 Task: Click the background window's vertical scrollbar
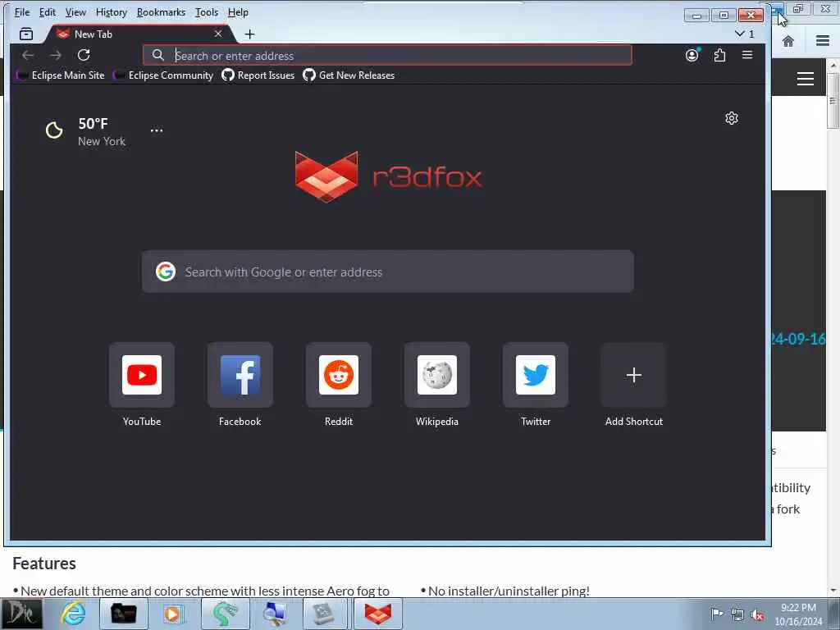[833, 101]
